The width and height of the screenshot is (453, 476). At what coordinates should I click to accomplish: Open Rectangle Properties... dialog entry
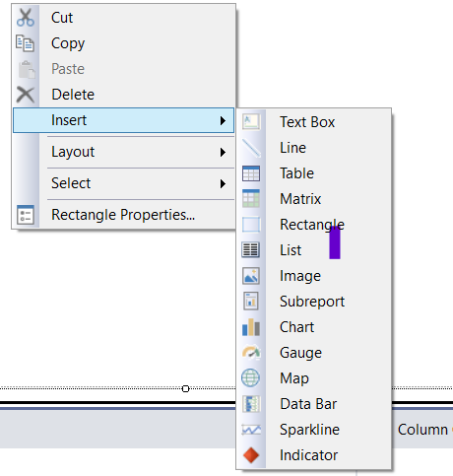[x=124, y=215]
